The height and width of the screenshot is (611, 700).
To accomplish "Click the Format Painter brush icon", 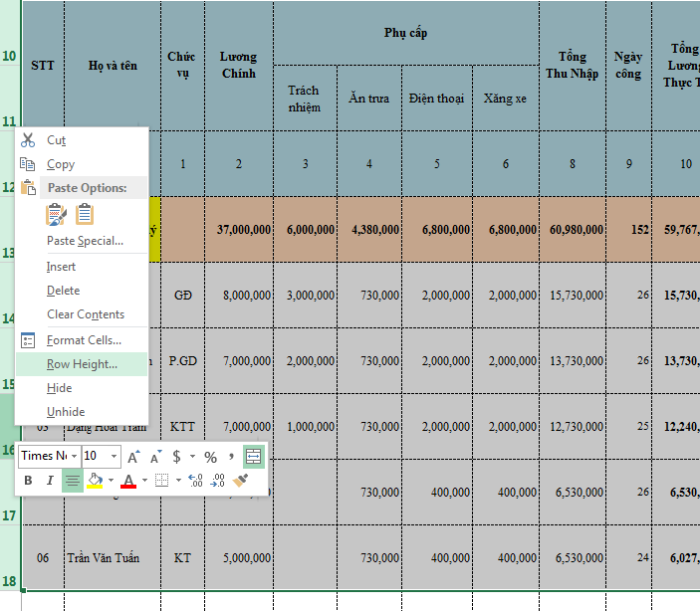I will coord(241,481).
